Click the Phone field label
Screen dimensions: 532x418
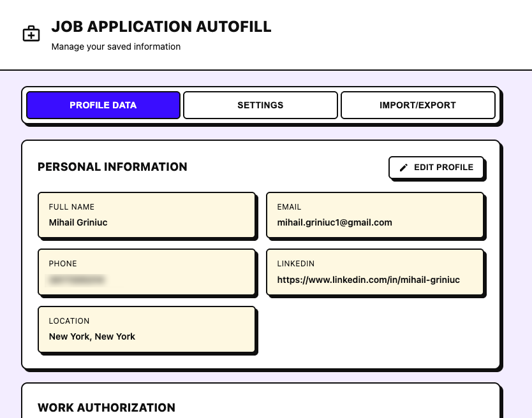pyautogui.click(x=63, y=264)
